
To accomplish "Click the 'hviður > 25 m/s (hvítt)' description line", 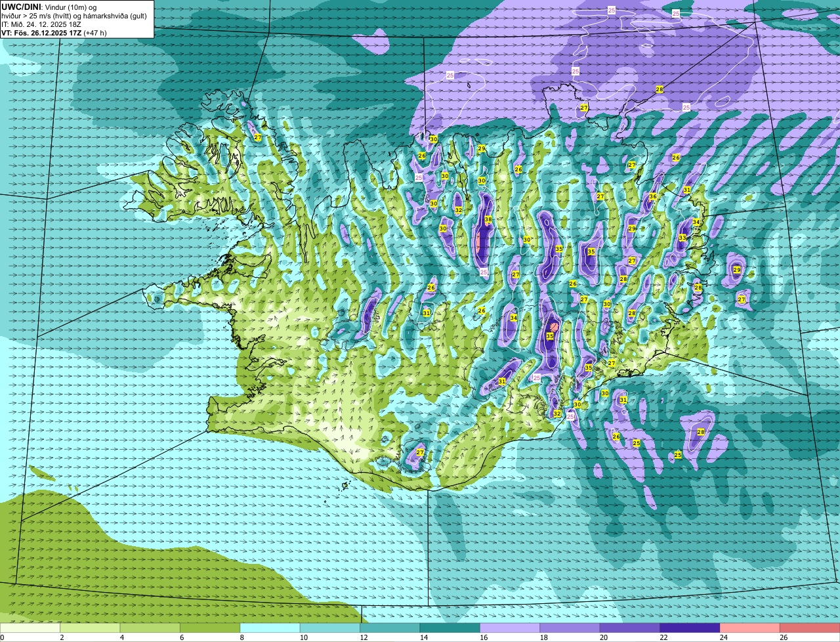I will [x=74, y=16].
